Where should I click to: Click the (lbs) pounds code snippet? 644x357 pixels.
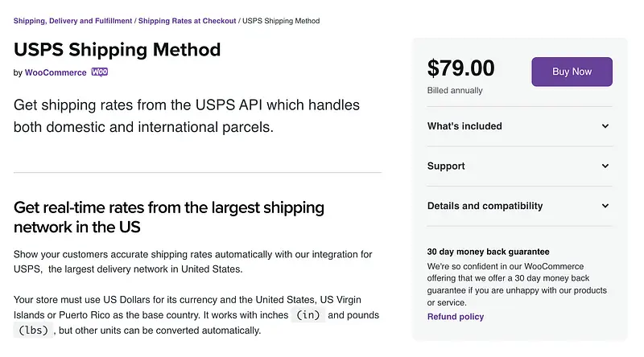pos(33,330)
